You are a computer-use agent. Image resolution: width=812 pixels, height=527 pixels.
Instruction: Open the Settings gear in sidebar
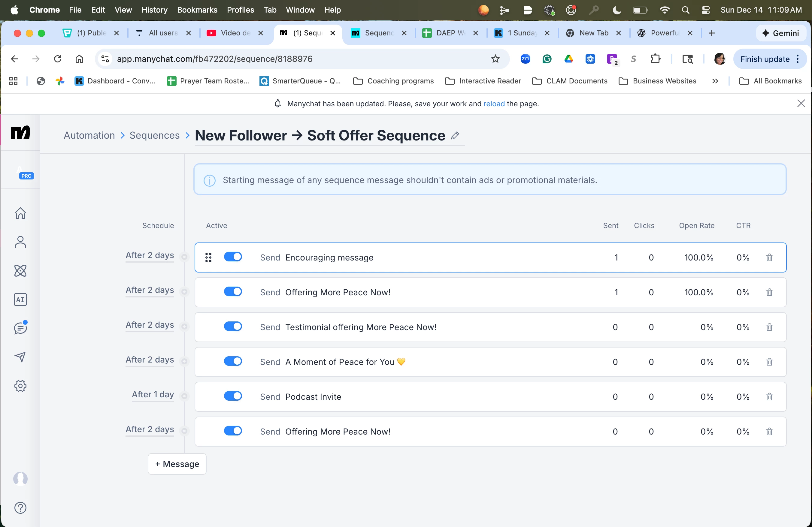(x=20, y=386)
